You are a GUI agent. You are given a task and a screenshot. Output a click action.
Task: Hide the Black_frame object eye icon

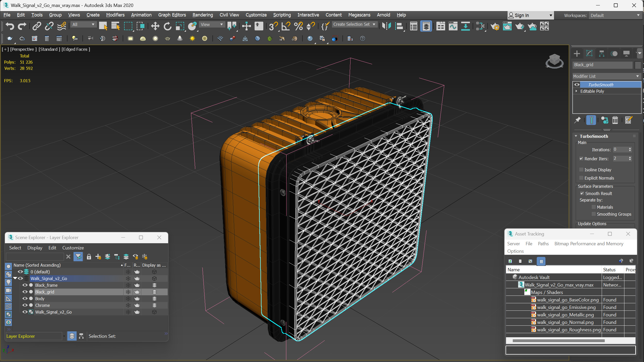coord(25,285)
